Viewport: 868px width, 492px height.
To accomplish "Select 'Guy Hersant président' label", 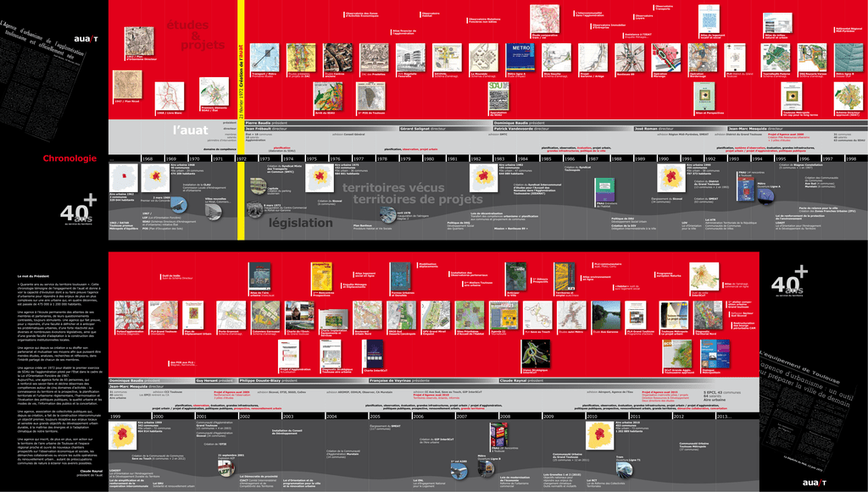I will [x=214, y=381].
